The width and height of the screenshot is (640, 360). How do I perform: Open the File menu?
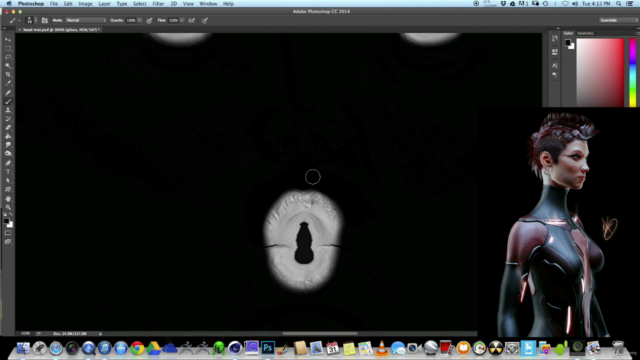click(53, 4)
